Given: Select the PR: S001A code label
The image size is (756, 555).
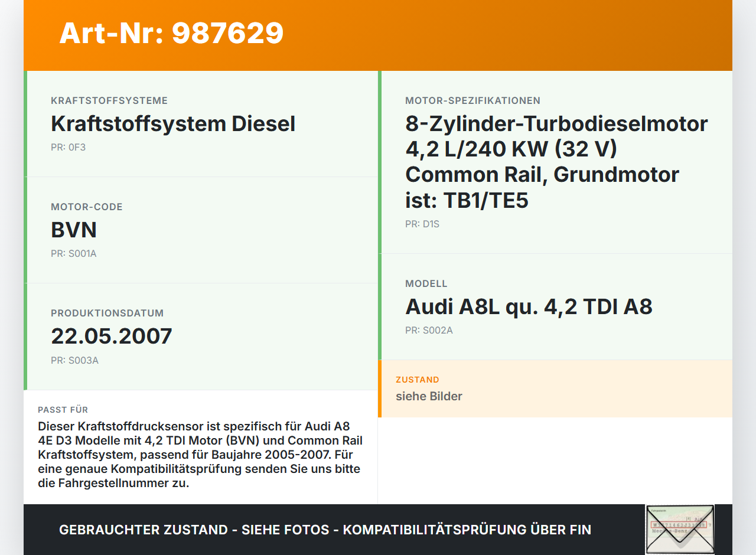Looking at the screenshot, I should tap(74, 253).
